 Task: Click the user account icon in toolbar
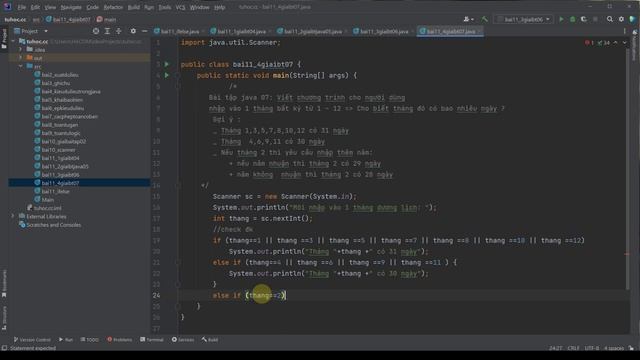tap(468, 19)
